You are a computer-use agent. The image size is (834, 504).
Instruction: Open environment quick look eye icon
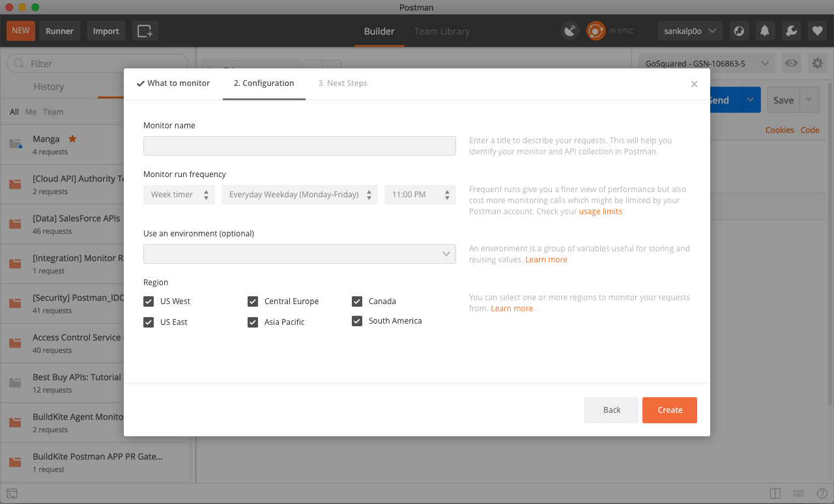click(792, 63)
